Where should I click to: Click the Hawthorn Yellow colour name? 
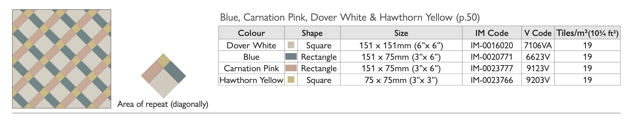251,80
